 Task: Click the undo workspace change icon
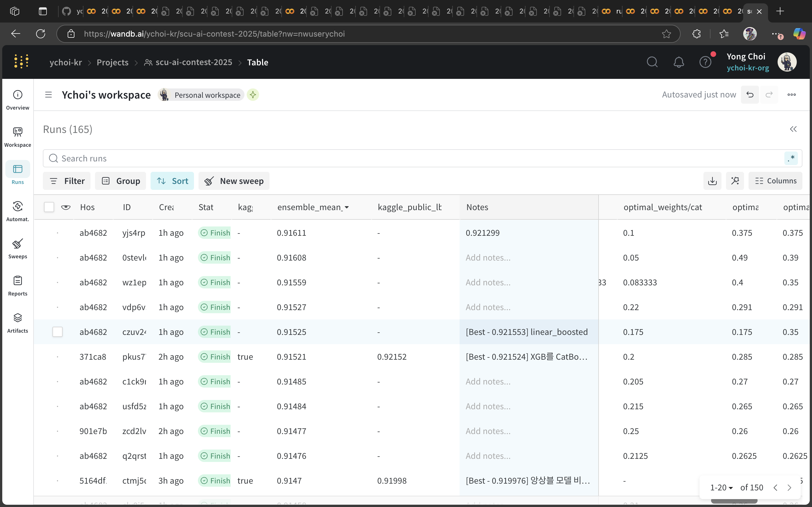pyautogui.click(x=750, y=95)
